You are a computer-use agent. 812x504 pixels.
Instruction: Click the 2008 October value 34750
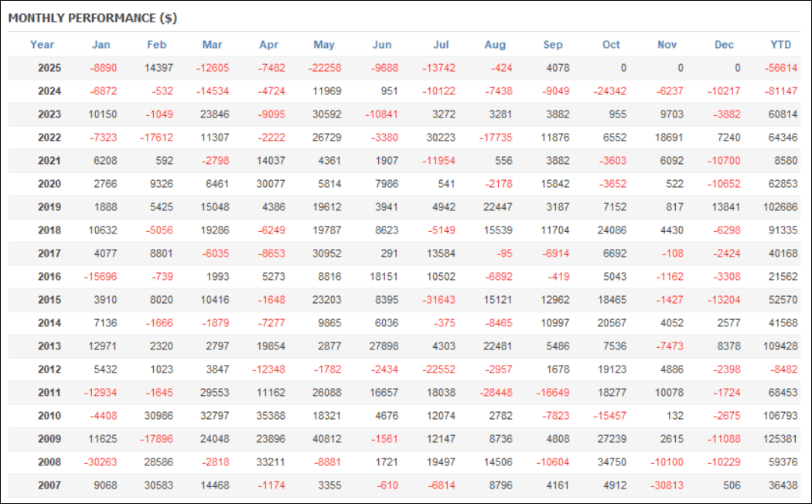(x=612, y=462)
